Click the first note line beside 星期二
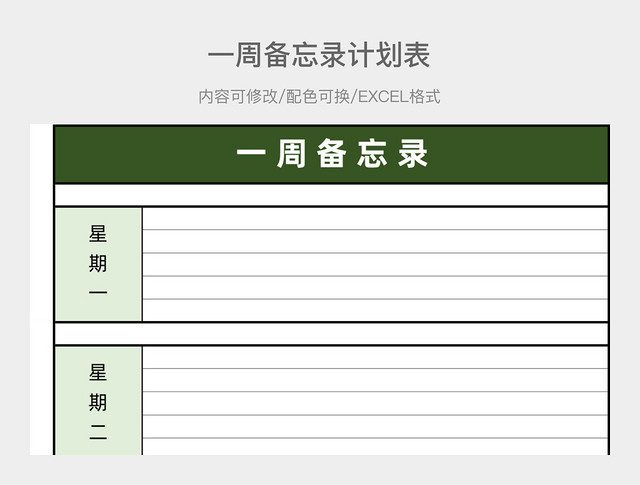Viewport: 640px width, 485px height. pyautogui.click(x=375, y=358)
